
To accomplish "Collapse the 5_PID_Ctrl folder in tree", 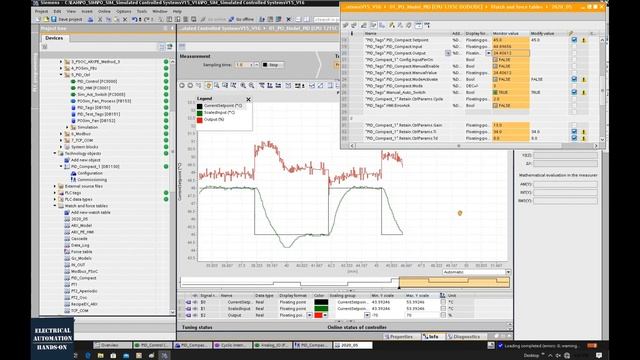I will (61, 75).
